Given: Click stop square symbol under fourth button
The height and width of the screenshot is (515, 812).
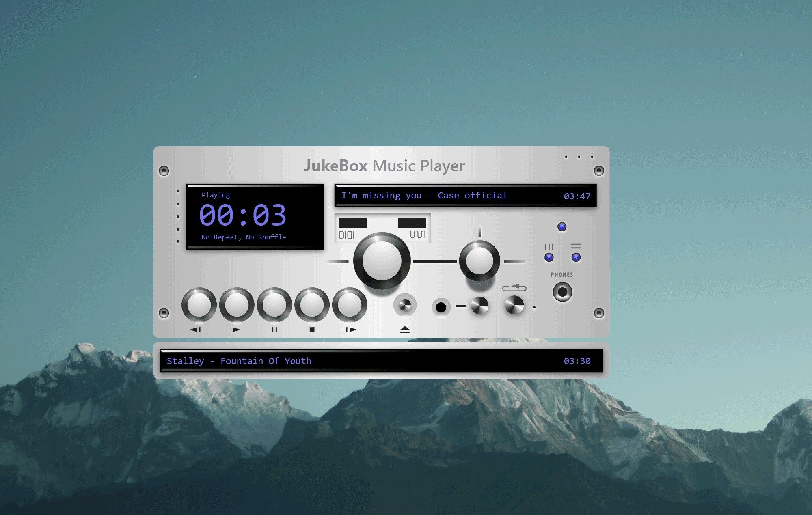Looking at the screenshot, I should pos(312,330).
